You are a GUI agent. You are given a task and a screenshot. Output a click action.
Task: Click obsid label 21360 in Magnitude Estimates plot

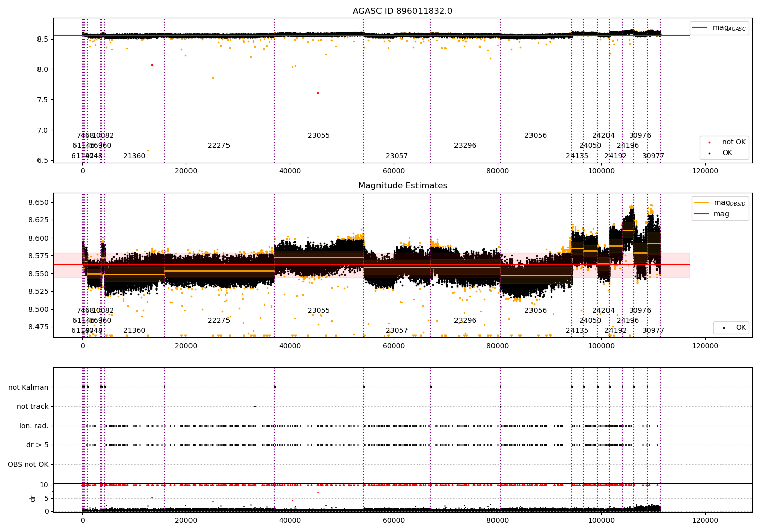(x=134, y=331)
